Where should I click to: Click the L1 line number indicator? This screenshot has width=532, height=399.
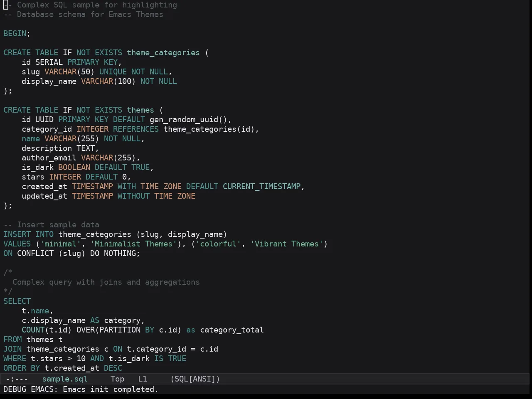[143, 379]
